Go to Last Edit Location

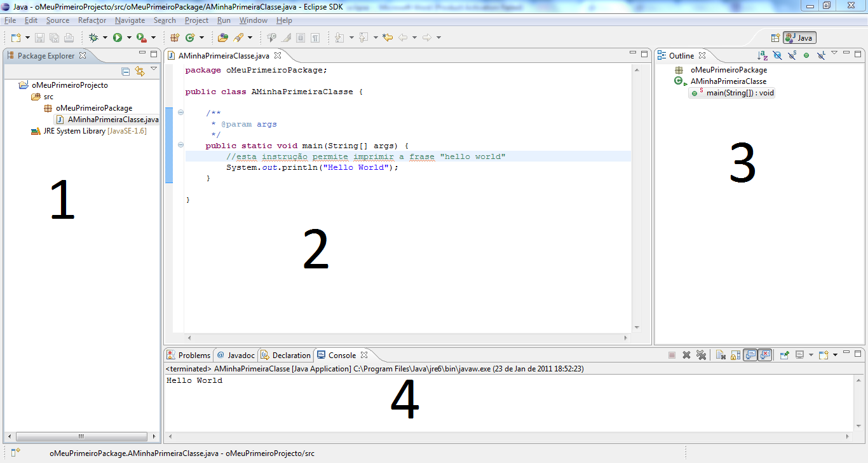(x=388, y=38)
